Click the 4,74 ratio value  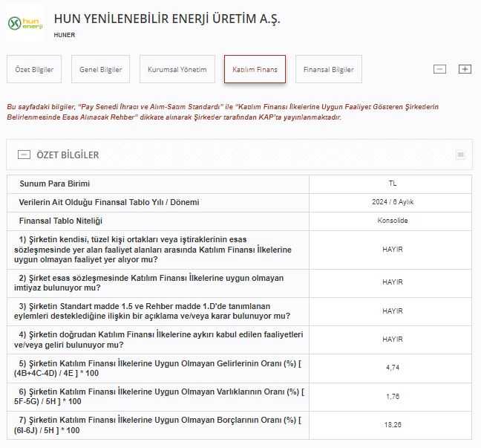click(x=393, y=368)
